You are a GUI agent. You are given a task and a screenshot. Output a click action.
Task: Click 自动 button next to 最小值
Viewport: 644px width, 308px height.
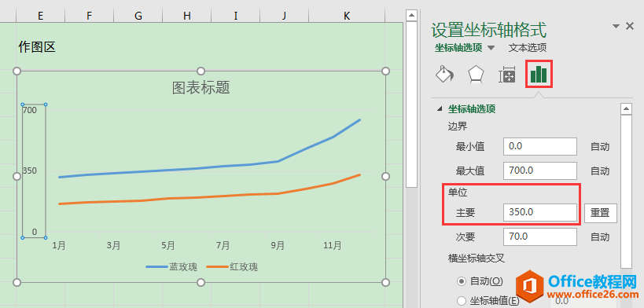coord(600,147)
